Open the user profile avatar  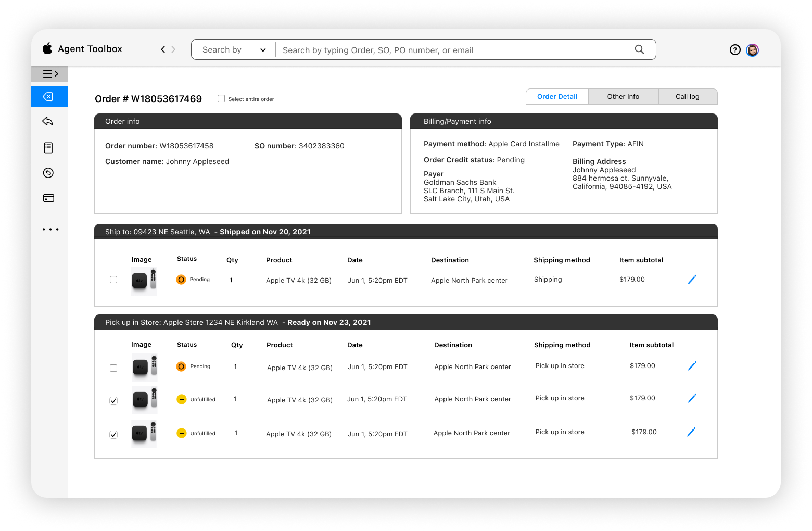752,50
